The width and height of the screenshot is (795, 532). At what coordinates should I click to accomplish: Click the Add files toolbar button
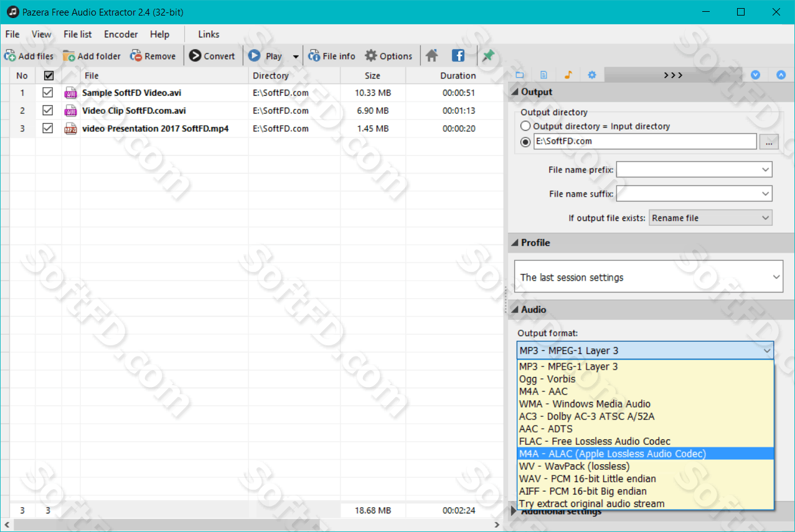pos(29,56)
